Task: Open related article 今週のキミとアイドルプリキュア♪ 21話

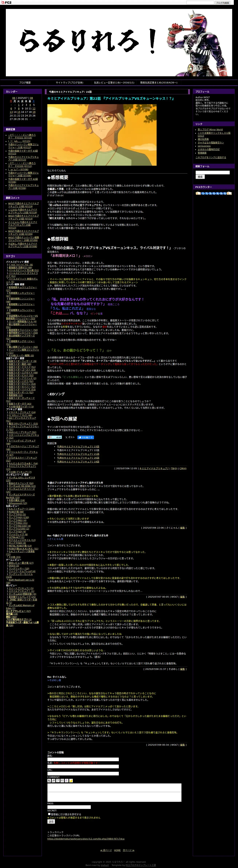Action: pyautogui.click(x=78, y=454)
